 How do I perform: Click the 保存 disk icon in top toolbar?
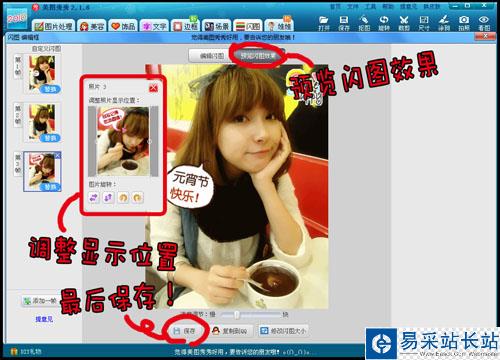344,23
